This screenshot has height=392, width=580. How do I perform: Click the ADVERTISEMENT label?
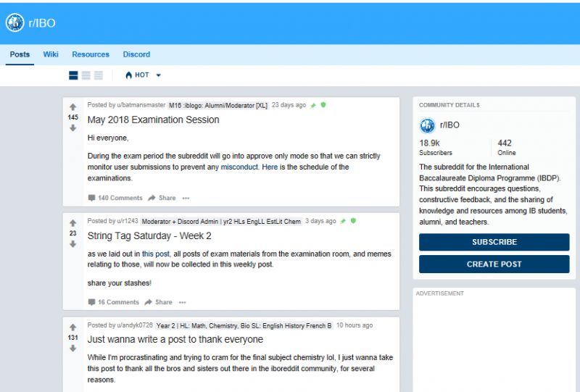click(439, 293)
